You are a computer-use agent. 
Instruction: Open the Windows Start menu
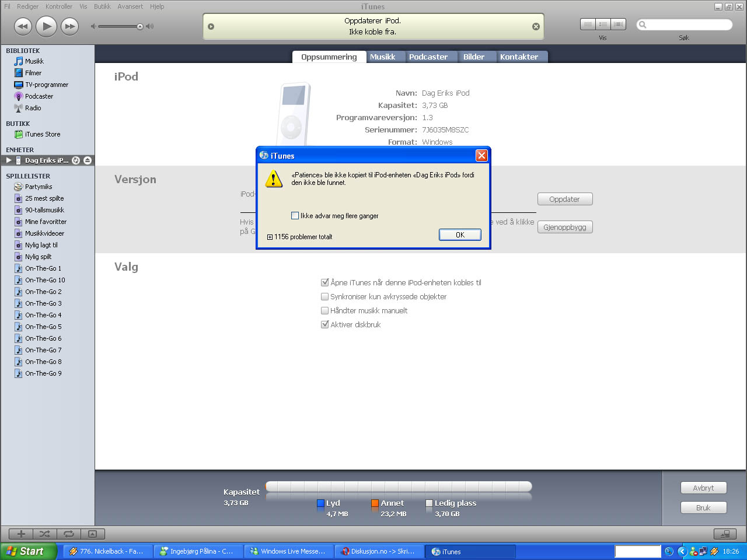(28, 551)
